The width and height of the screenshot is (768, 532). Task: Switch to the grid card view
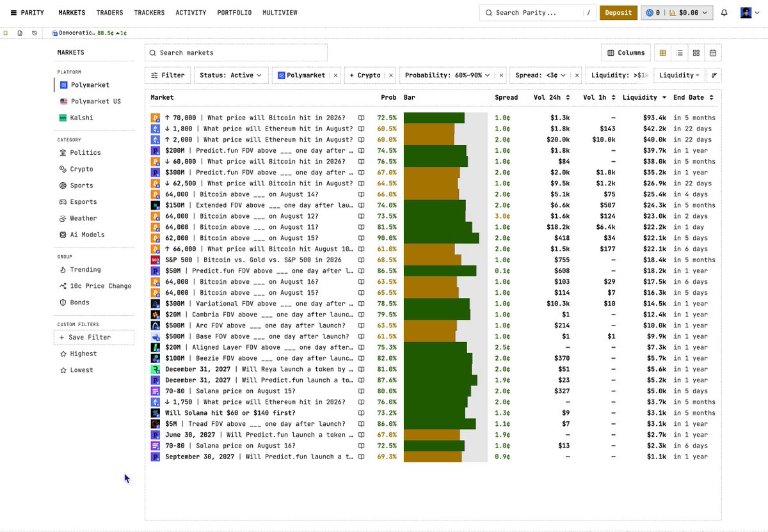pos(696,52)
